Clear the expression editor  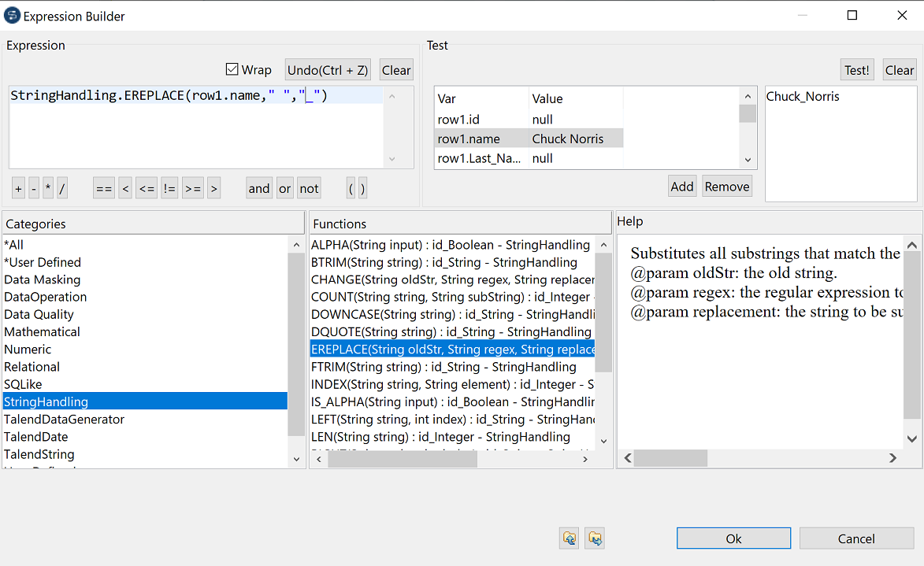coord(396,69)
